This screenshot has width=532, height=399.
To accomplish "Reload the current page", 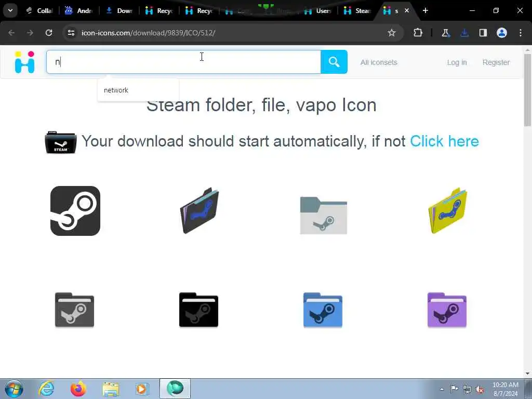I will 49,33.
